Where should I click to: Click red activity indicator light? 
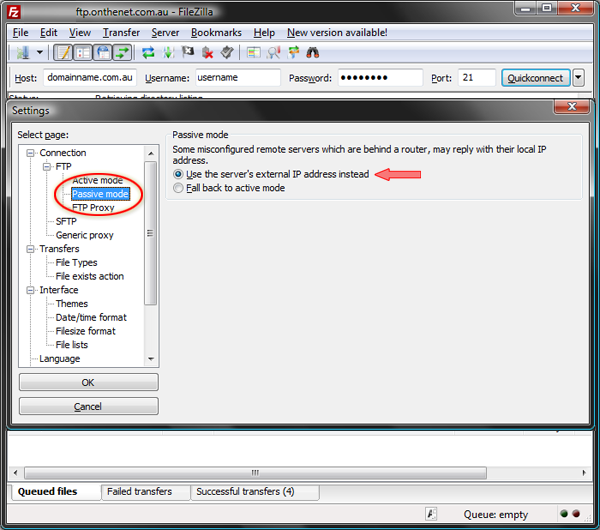[576, 514]
